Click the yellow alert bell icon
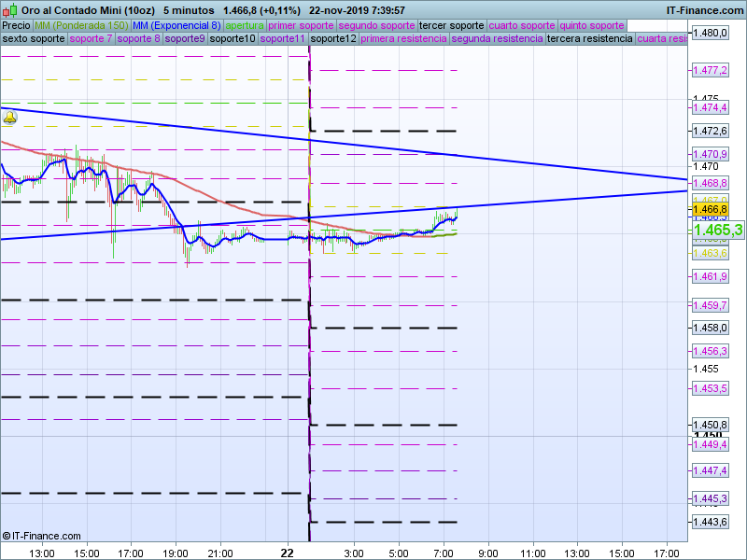The height and width of the screenshot is (560, 747). click(9, 118)
